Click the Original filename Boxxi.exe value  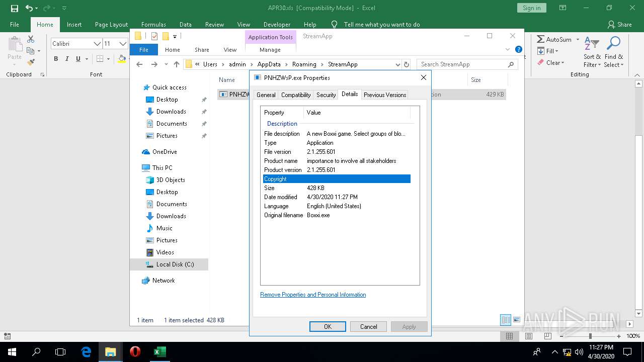pos(318,215)
